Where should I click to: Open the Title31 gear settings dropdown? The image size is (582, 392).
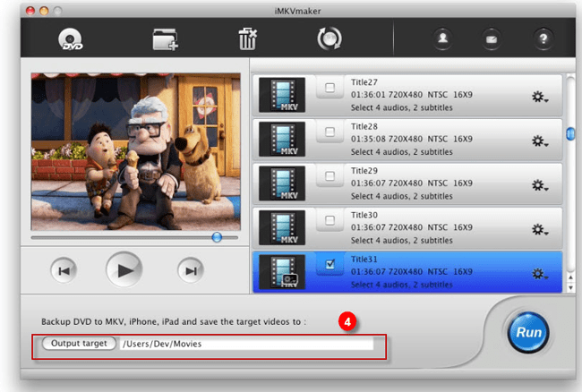click(540, 274)
